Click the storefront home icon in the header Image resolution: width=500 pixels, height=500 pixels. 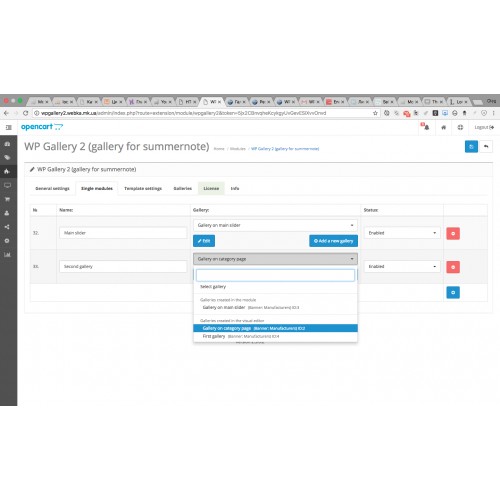(x=443, y=127)
